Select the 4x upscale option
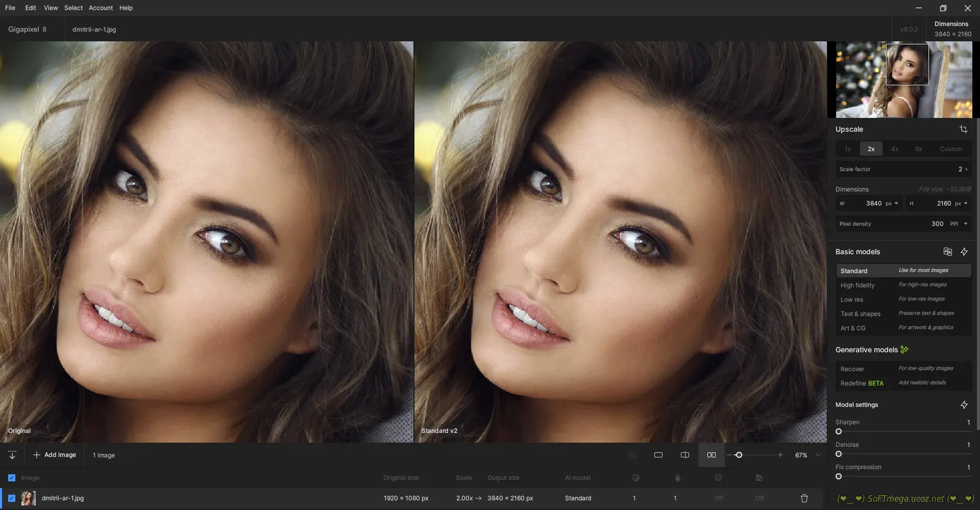Screen dimensions: 980x510 point(895,149)
